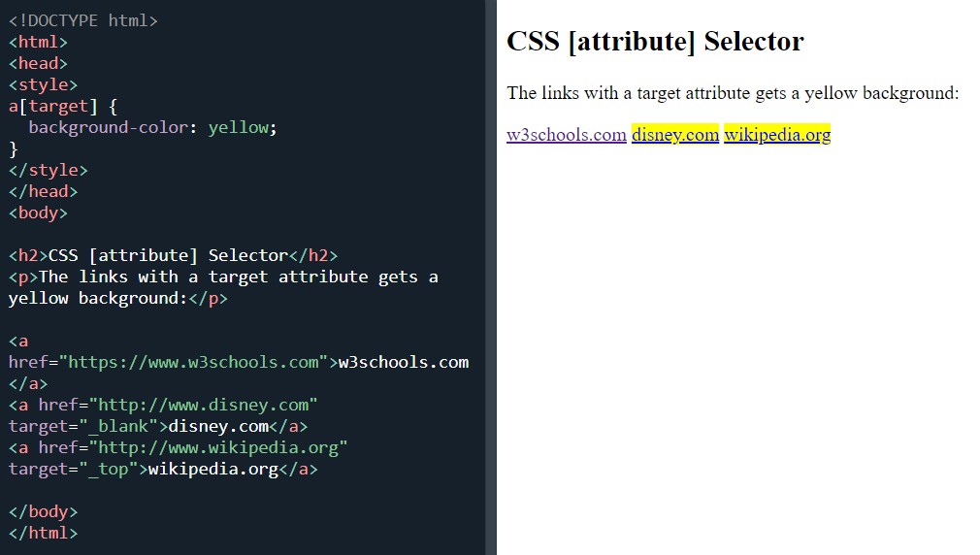Click the '</body>' closing tag line

43,512
